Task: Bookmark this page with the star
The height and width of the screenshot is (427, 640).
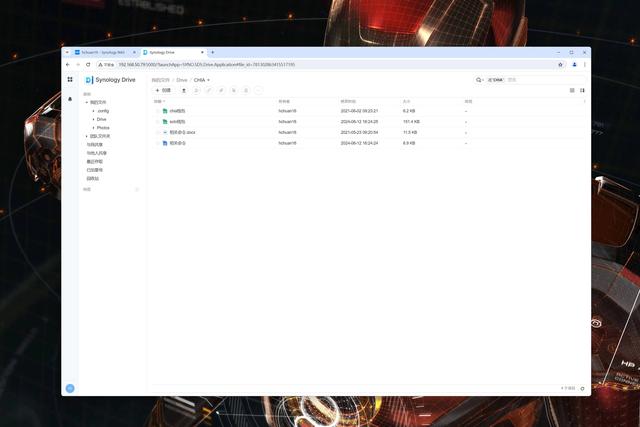Action: (560, 64)
